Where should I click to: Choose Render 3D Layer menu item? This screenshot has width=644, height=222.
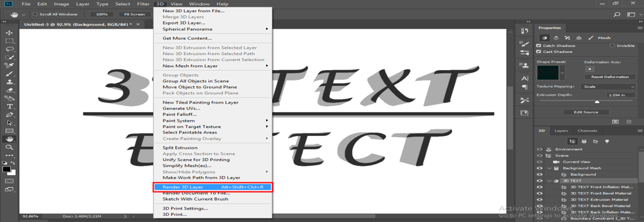click(x=213, y=187)
